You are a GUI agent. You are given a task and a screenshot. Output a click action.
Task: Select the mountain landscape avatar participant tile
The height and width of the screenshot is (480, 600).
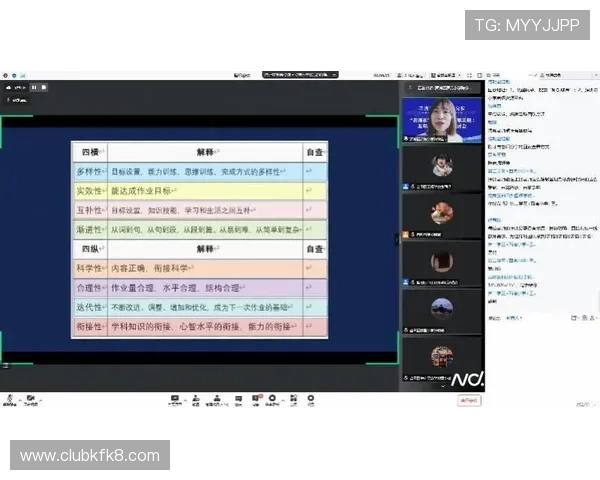[x=441, y=307]
